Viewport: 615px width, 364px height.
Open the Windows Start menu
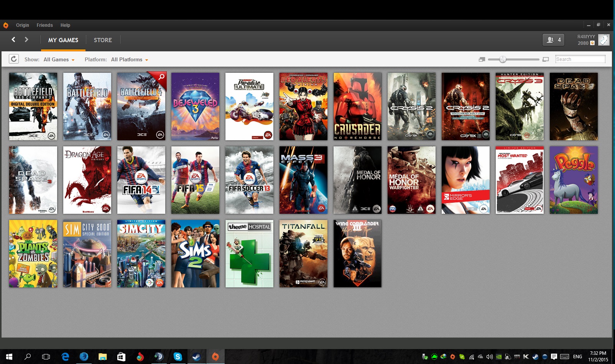(9, 357)
